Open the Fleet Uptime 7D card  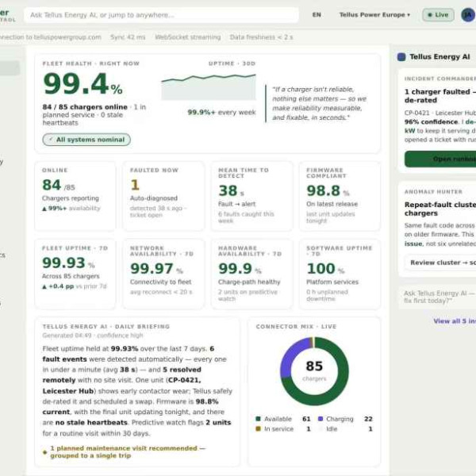[x=75, y=274]
